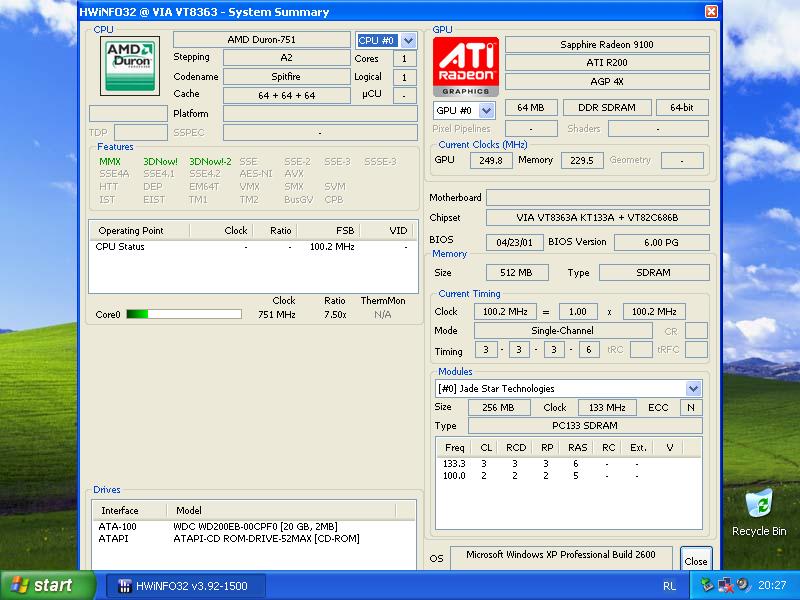Click the ATI Radeon graphics logo
Image resolution: width=800 pixels, height=600 pixels.
coord(465,66)
